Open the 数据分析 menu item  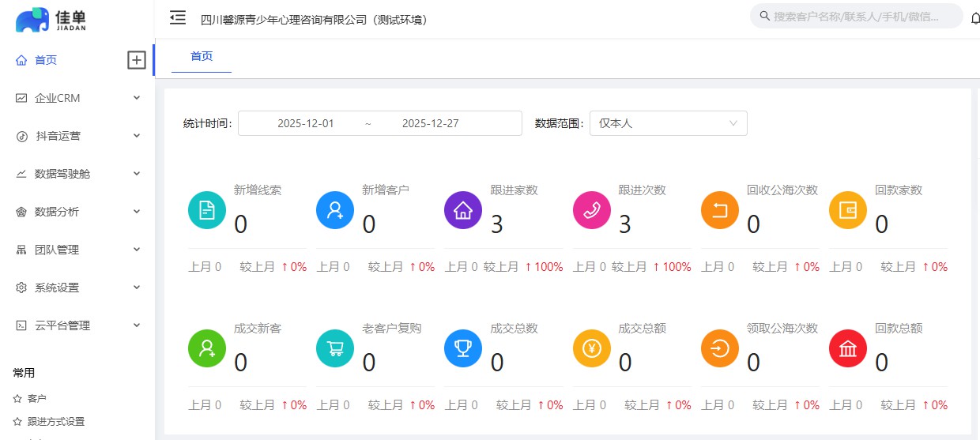click(77, 212)
